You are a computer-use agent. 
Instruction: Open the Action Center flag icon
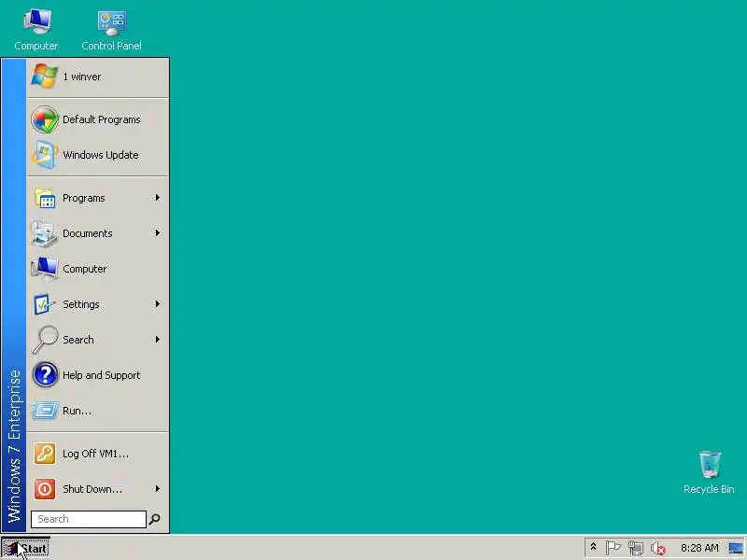613,548
